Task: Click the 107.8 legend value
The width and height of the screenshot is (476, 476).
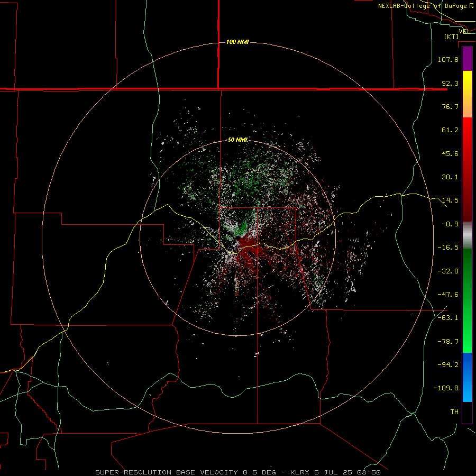Action: click(x=448, y=59)
